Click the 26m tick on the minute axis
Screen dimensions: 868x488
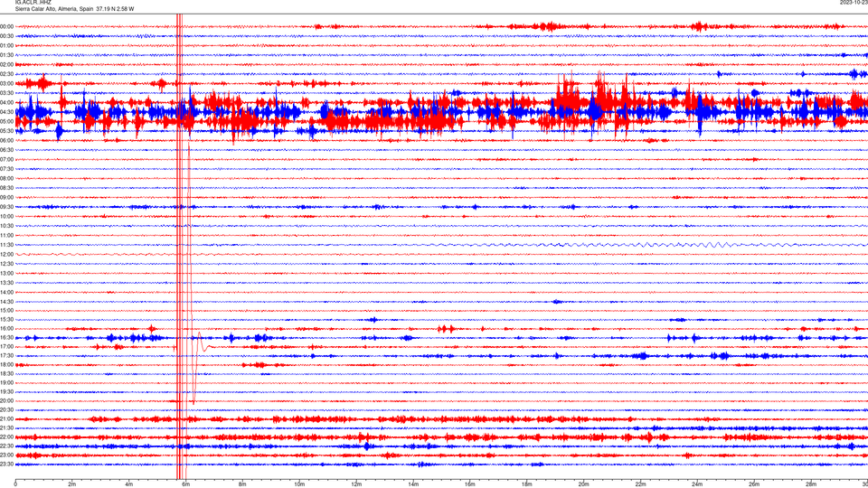coord(754,484)
